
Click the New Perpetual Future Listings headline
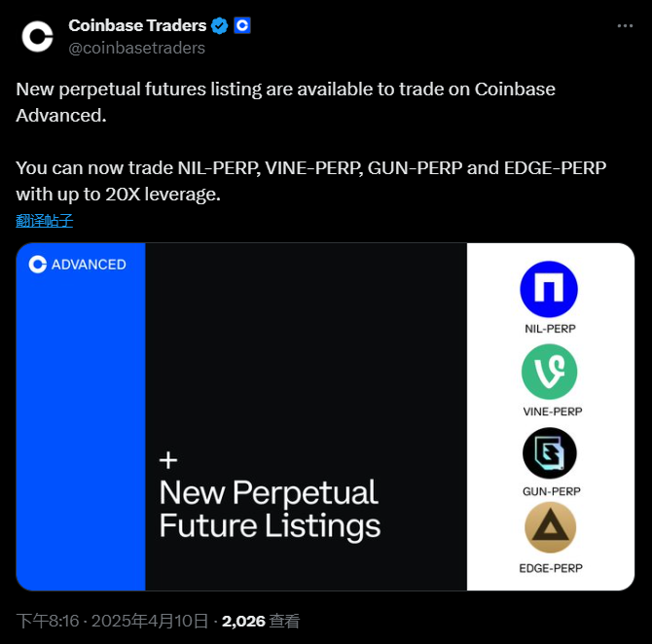pyautogui.click(x=270, y=509)
